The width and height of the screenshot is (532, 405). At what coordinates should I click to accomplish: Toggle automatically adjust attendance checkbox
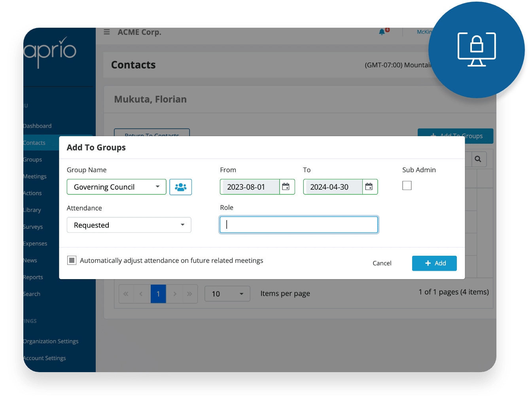(72, 260)
